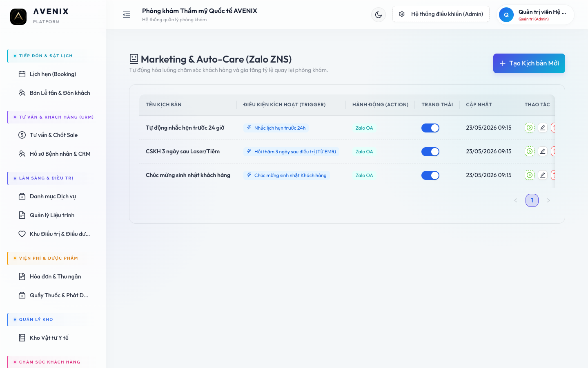Click Hỏi thăm 3 ngày sau điều trị tag
Screen dimensions: 588x368
tap(291, 152)
